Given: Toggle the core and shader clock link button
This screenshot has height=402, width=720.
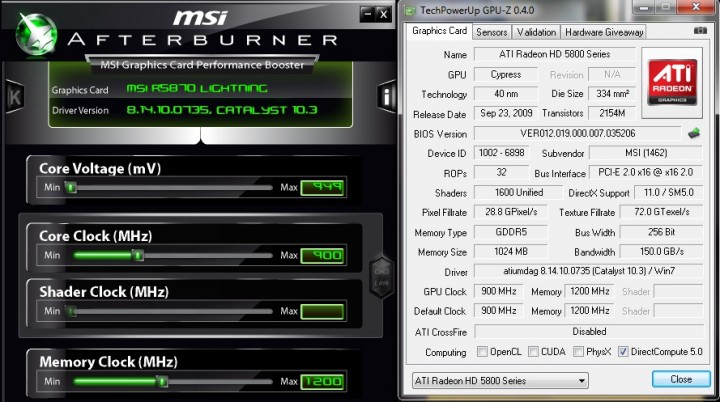Looking at the screenshot, I should (x=381, y=277).
